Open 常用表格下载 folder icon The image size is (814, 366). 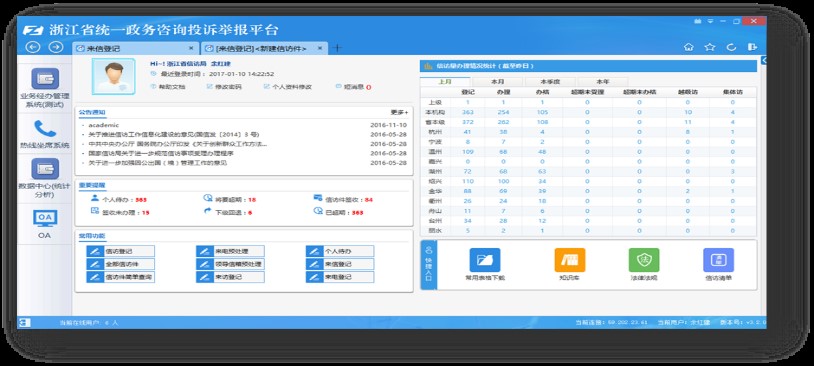485,260
